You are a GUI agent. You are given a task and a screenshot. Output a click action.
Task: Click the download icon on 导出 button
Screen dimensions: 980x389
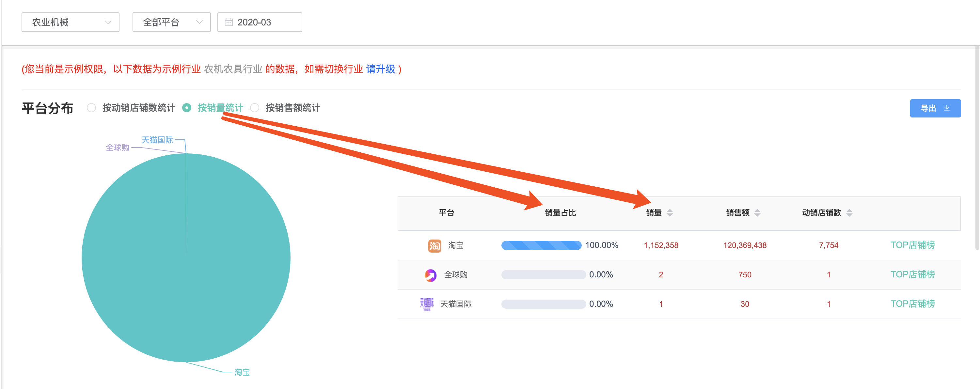click(946, 108)
